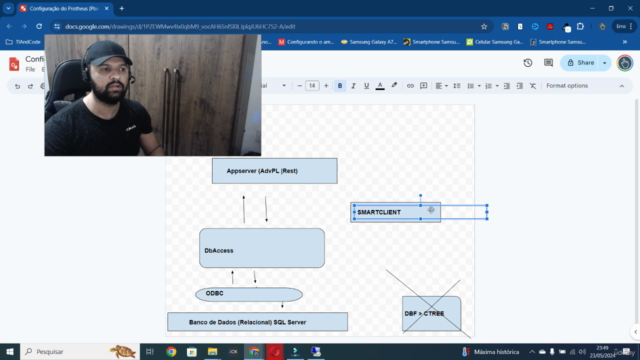This screenshot has height=360, width=640.
Task: Open a new browser tab
Action: click(122, 9)
